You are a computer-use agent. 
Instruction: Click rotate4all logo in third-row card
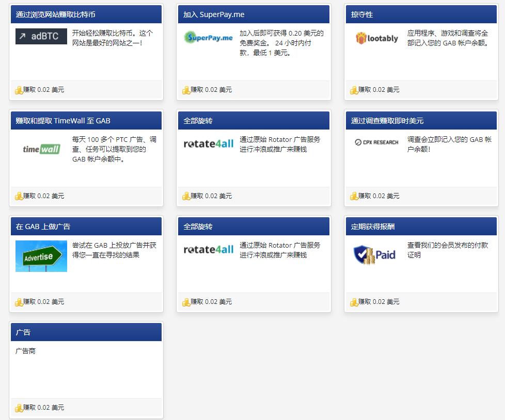coord(209,249)
